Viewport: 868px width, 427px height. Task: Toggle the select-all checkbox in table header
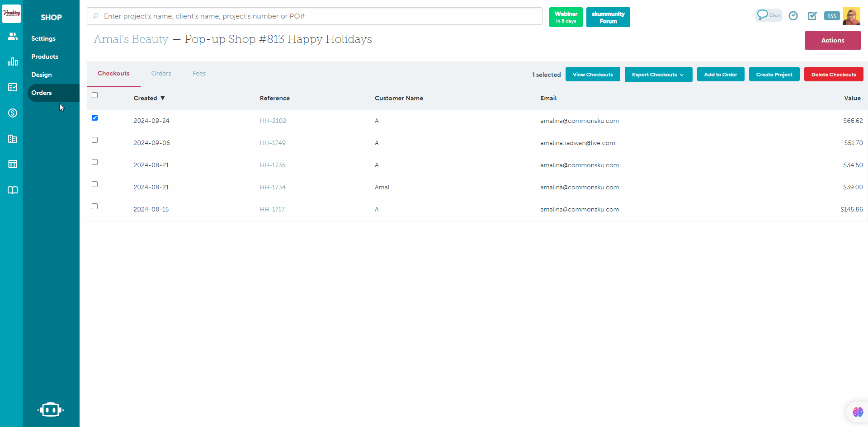pyautogui.click(x=94, y=95)
